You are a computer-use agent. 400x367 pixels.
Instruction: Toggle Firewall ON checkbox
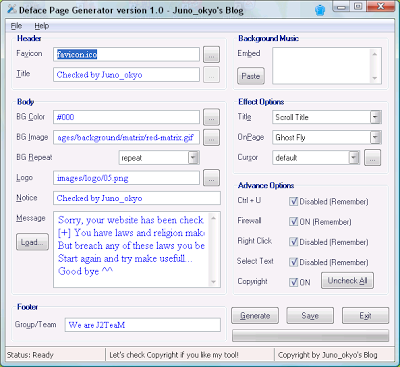(x=293, y=222)
